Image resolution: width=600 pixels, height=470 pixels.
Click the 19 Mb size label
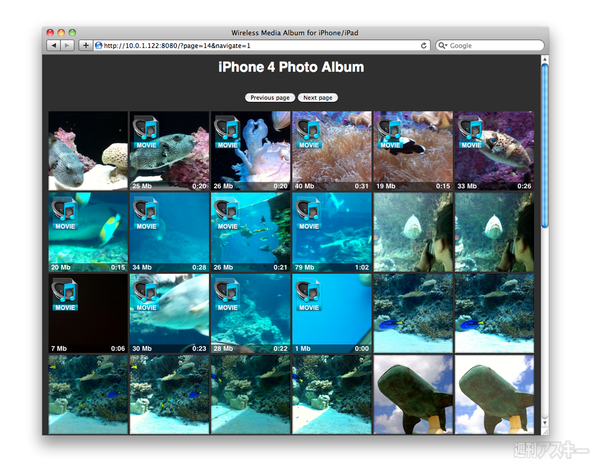pyautogui.click(x=386, y=186)
